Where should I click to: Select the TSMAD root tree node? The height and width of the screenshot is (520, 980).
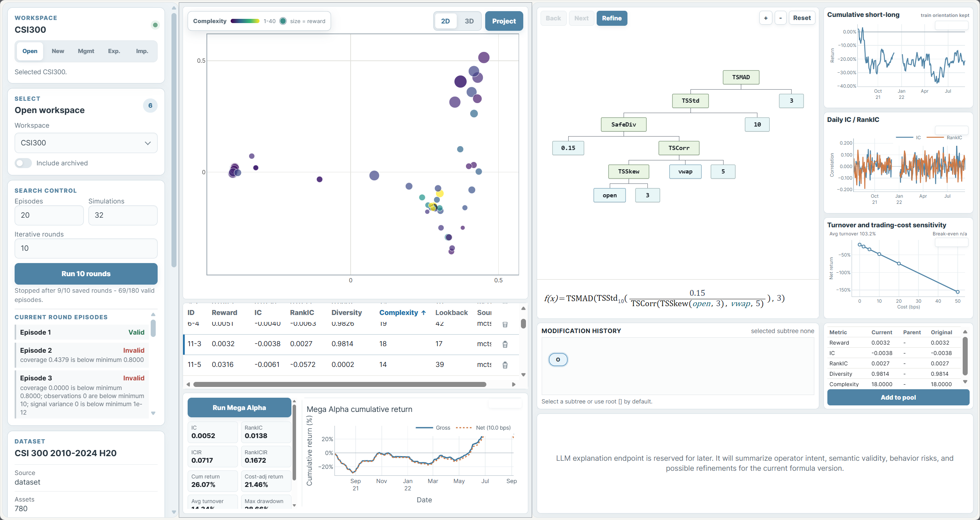[741, 77]
